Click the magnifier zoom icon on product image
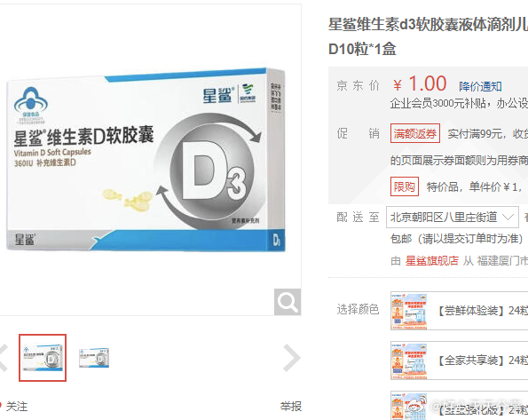Viewport: 528px width, 420px height. click(x=288, y=302)
